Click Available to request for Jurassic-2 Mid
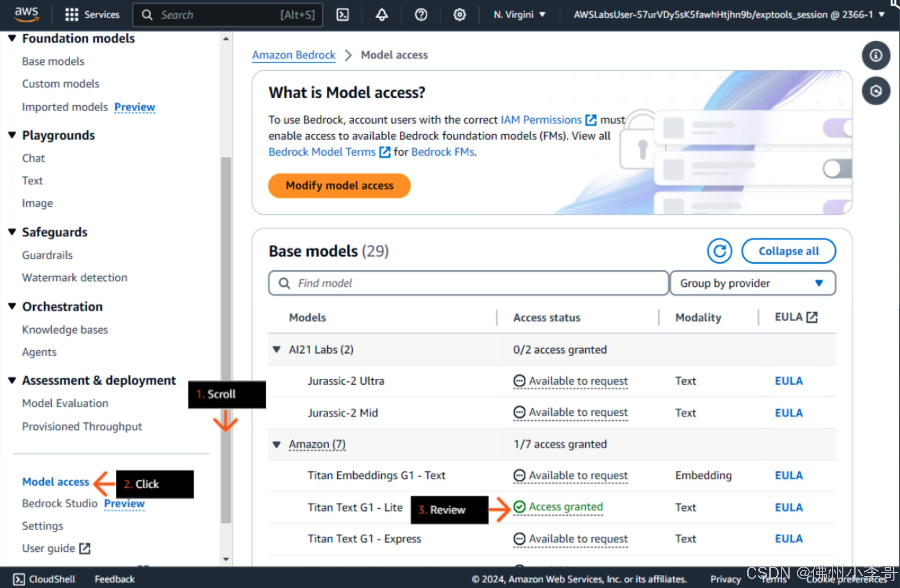Screen dimensions: 900x588 coord(578,412)
